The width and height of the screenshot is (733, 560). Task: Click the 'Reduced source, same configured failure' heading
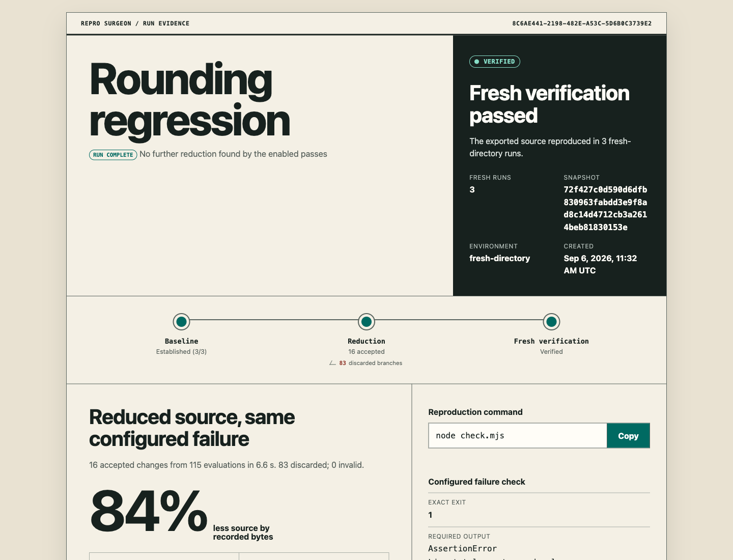[x=192, y=428]
